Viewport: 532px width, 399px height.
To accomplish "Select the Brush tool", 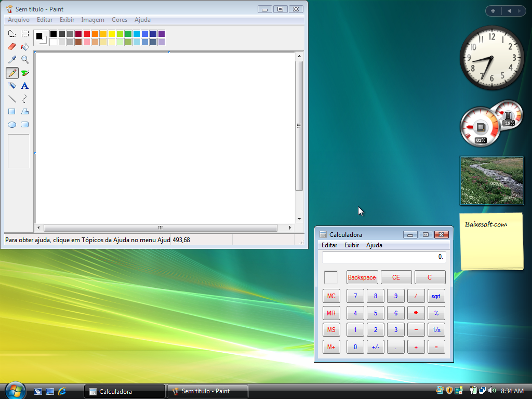I will (24, 73).
